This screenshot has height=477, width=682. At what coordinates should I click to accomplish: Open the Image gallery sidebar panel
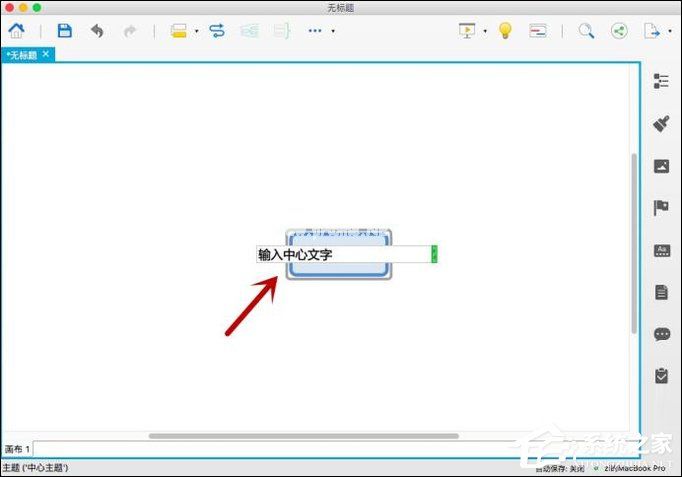(x=661, y=166)
